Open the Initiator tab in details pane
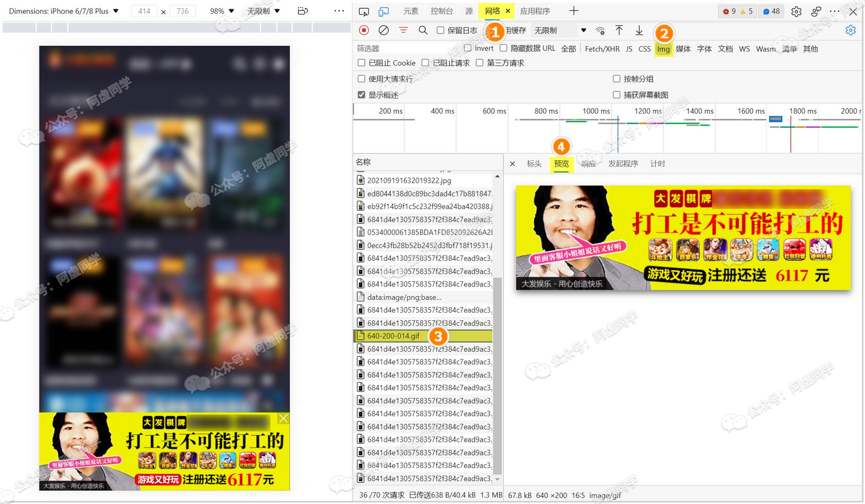Screen dimensions: 865x504 click(623, 164)
